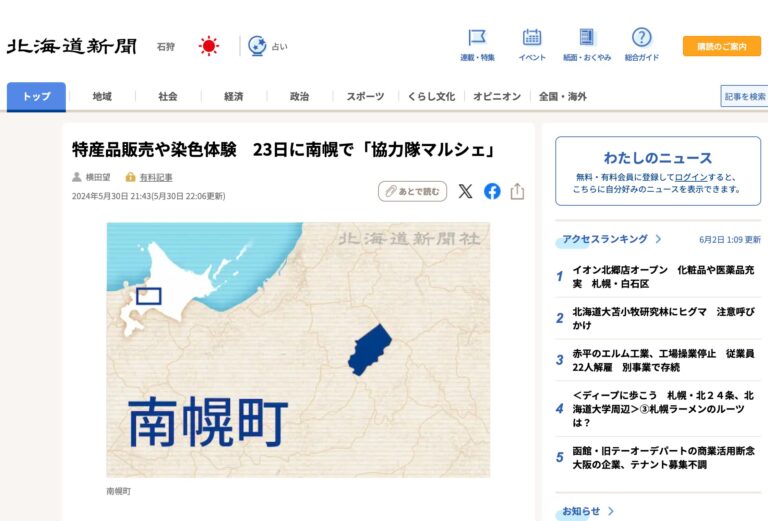Image resolution: width=768 pixels, height=521 pixels.
Task: Save article with あとで読む button
Action: click(x=412, y=191)
